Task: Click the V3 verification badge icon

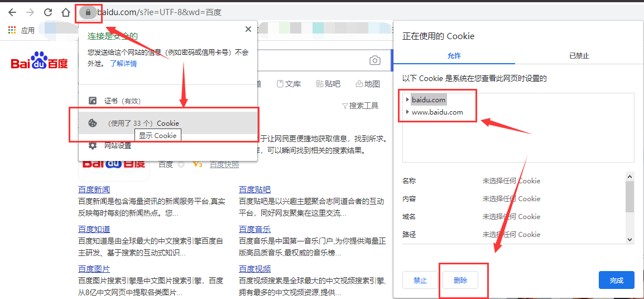Action: point(197,164)
